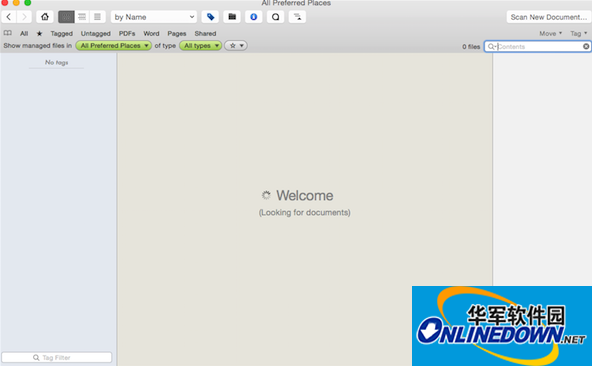Go back with the left arrow button
The height and width of the screenshot is (366, 592).
pos(9,17)
